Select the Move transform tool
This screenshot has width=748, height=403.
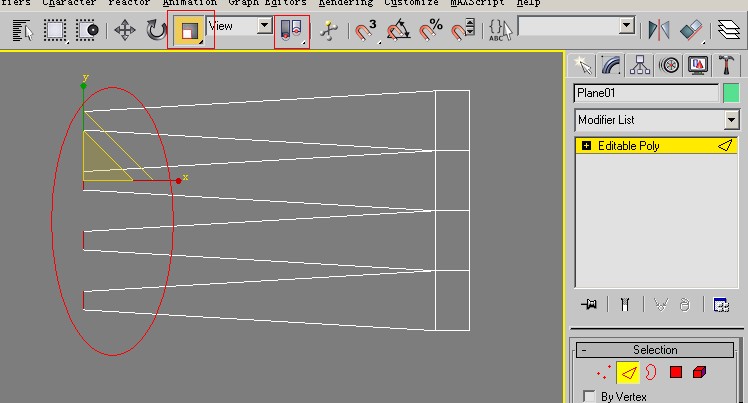(125, 30)
